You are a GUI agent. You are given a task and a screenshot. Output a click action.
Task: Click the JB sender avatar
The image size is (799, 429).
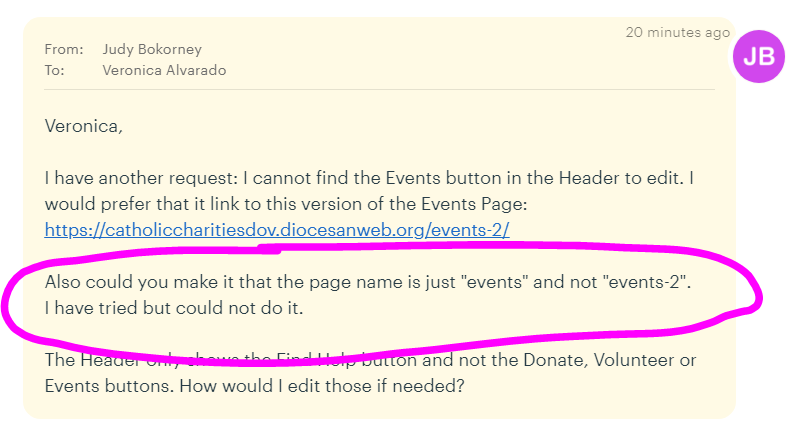tap(760, 56)
